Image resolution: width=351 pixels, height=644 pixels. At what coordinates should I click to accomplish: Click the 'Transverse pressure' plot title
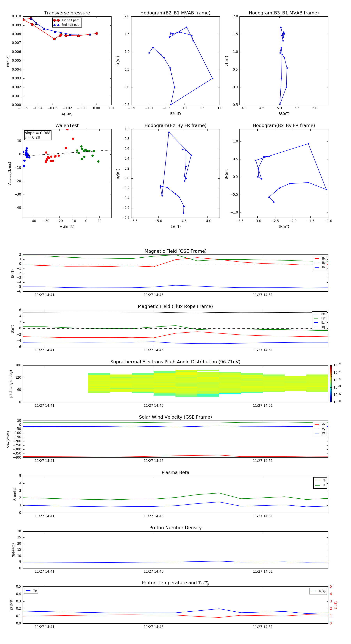tap(67, 13)
